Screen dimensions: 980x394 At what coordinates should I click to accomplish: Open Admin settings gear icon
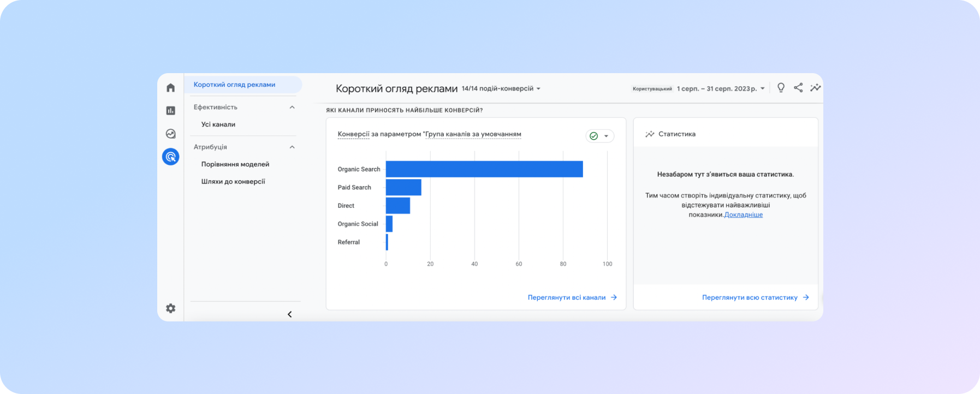click(171, 308)
